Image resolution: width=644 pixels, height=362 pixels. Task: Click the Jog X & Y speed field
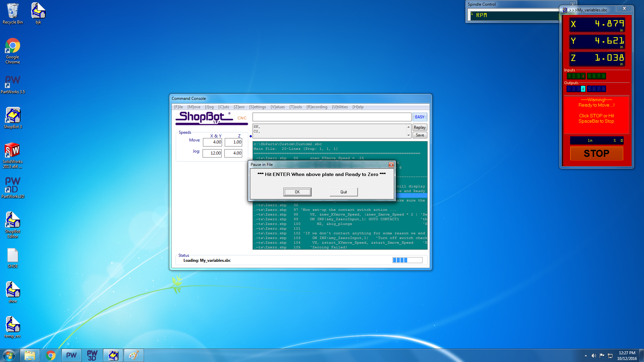pos(212,153)
